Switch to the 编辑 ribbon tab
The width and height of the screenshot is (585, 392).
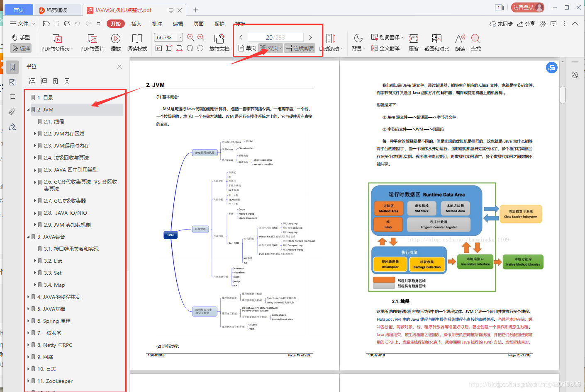click(178, 24)
